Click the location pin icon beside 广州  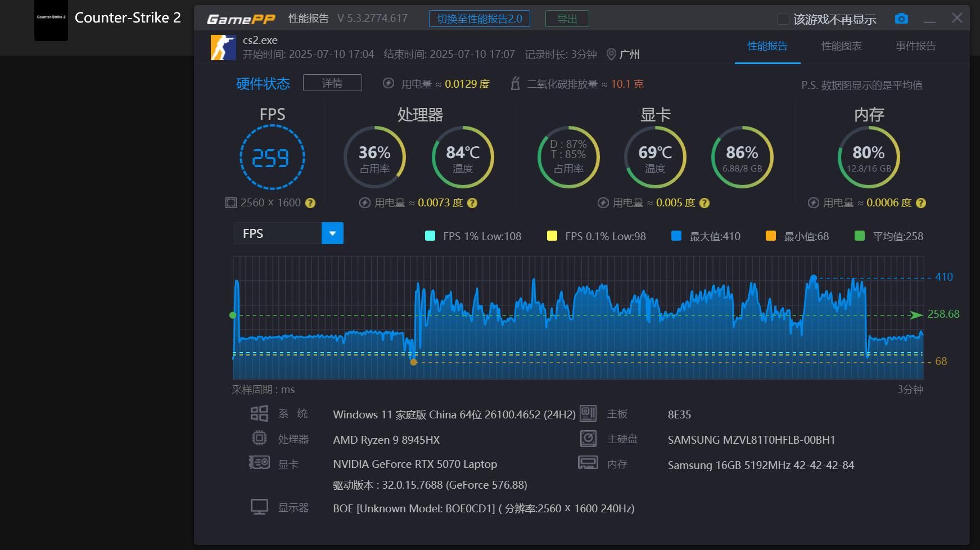click(612, 55)
